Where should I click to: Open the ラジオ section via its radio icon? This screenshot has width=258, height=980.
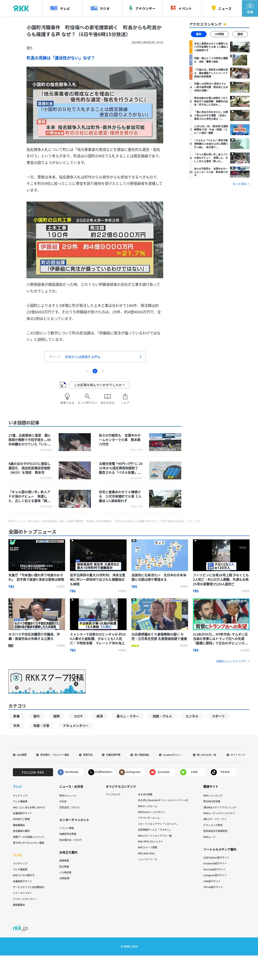(x=94, y=8)
